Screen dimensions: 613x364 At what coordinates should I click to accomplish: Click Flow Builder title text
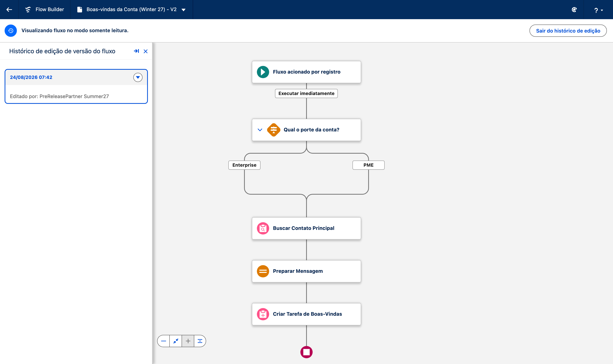point(50,10)
